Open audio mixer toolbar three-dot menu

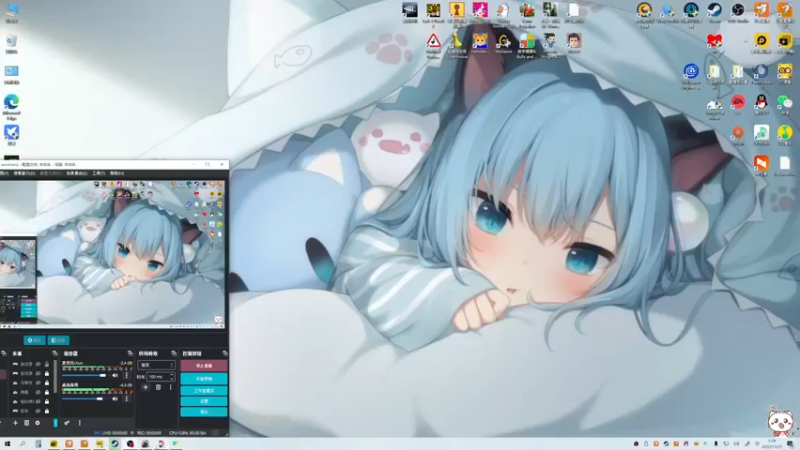[80, 423]
